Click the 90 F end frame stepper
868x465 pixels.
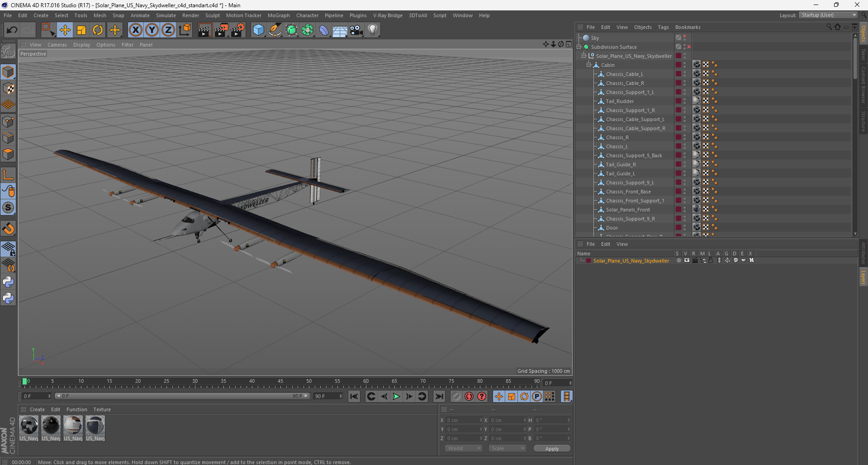tap(341, 396)
